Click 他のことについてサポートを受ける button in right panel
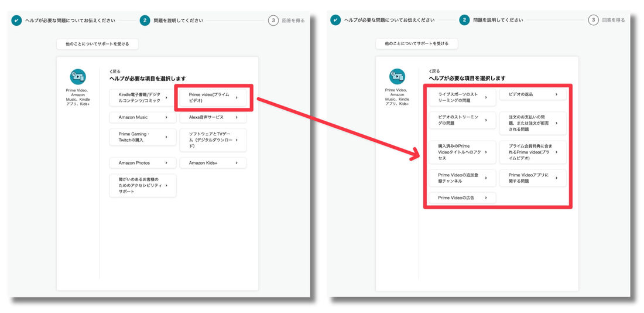The height and width of the screenshot is (313, 644). pyautogui.click(x=416, y=43)
